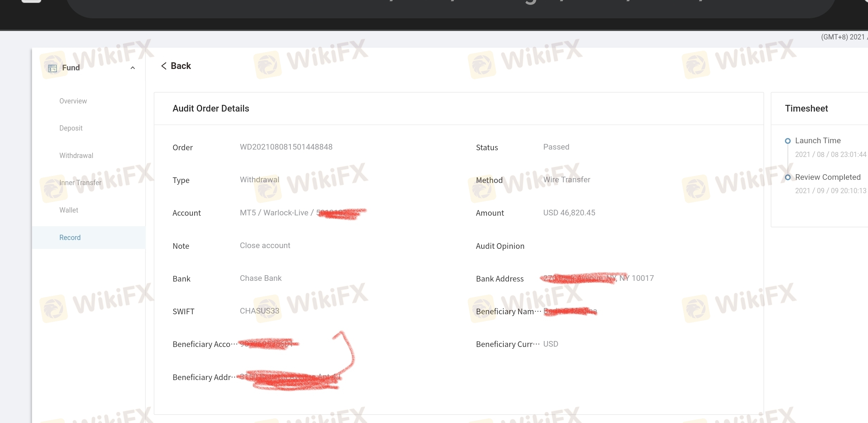Click the Launch Time timeline marker
This screenshot has width=868, height=423.
pyautogui.click(x=788, y=141)
